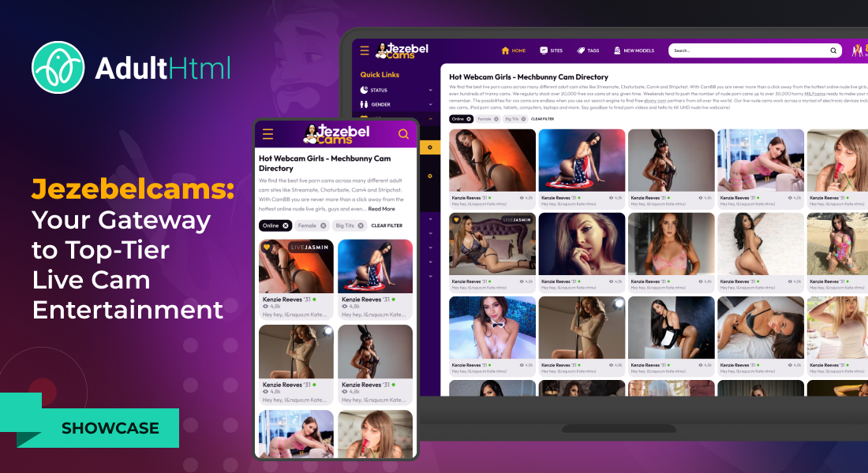Screen dimensions: 868x473
Task: Click the magnifier icon in desktop search bar
Action: 833,50
